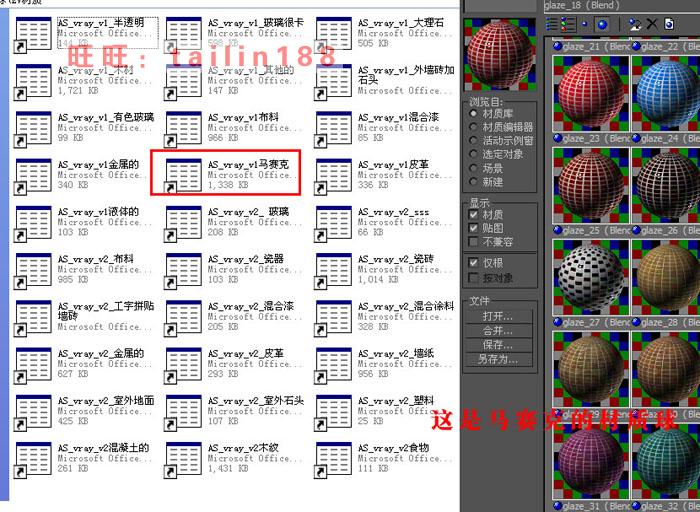Select the purple mosaic sphere thumbnail
The height and width of the screenshot is (512, 700).
click(591, 461)
